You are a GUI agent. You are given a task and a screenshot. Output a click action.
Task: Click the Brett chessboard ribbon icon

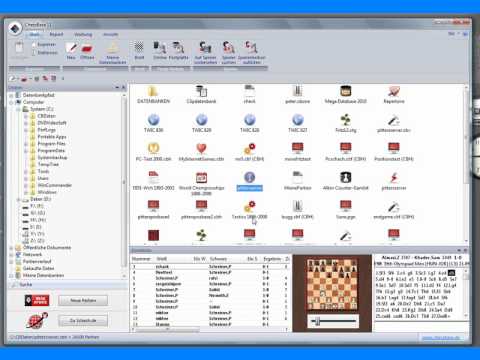139,47
